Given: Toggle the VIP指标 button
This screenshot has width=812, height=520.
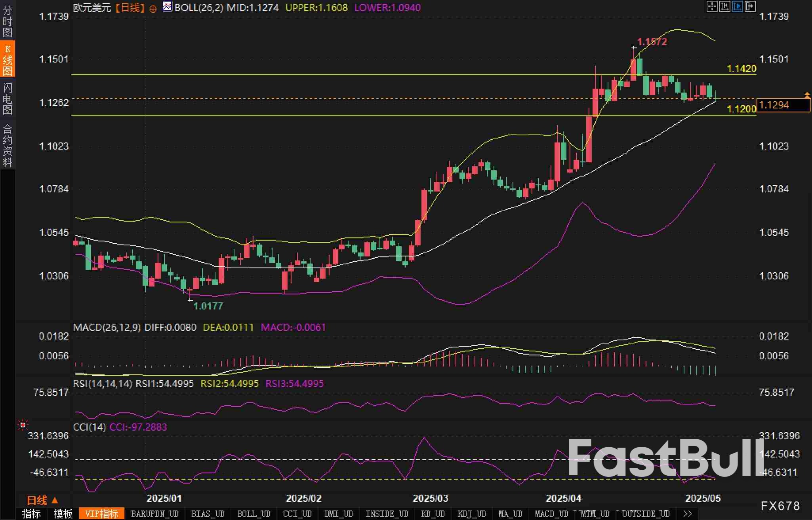Looking at the screenshot, I should (102, 514).
